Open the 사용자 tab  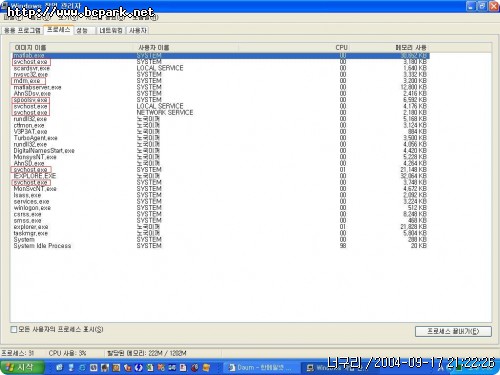138,30
